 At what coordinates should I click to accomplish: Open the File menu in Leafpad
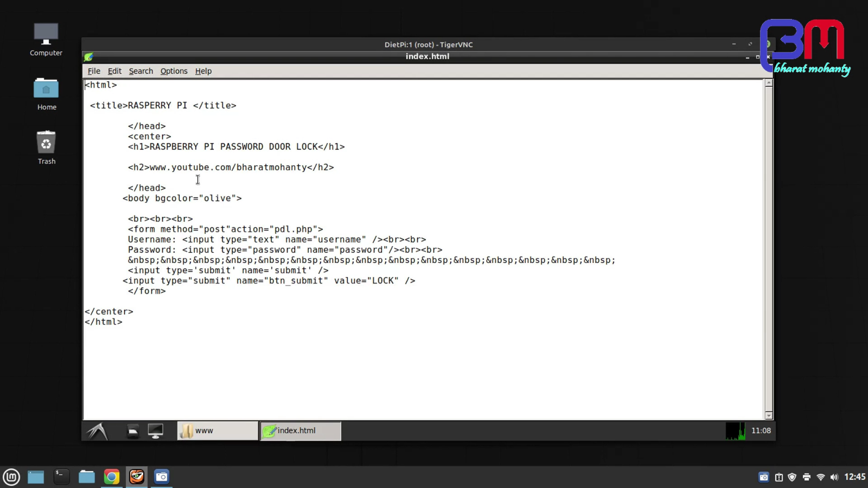click(94, 71)
